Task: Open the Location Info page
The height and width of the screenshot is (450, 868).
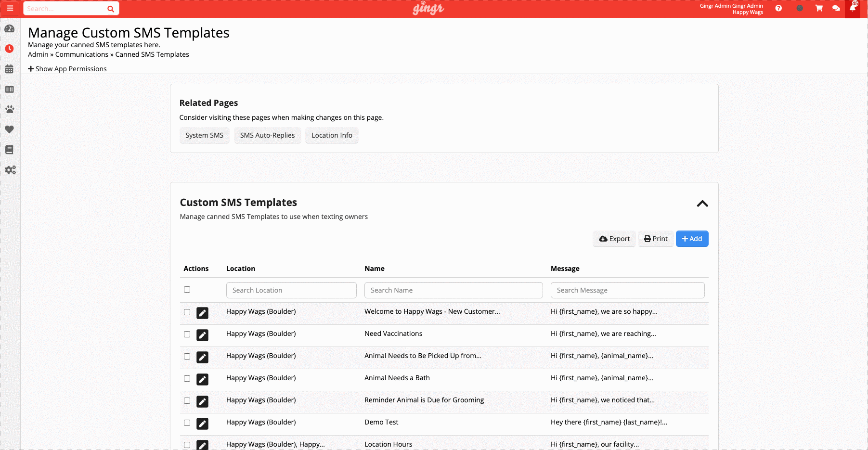Action: [x=332, y=135]
